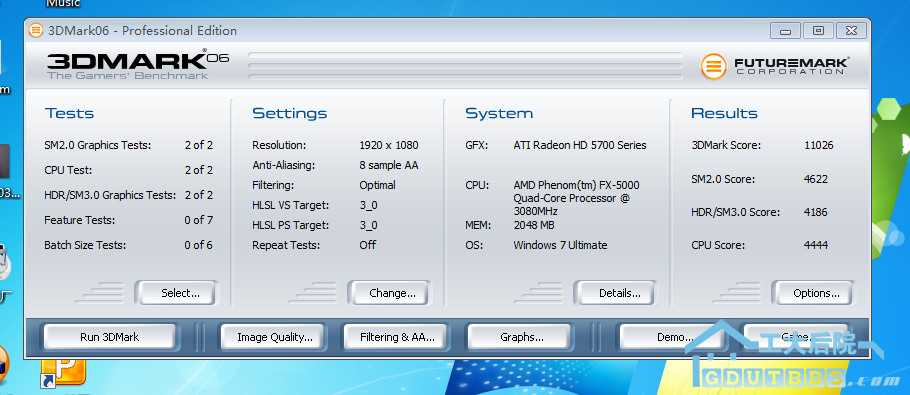Viewport: 910px width, 395px height.
Task: Minimize the 3DMark06 window
Action: coord(786,31)
